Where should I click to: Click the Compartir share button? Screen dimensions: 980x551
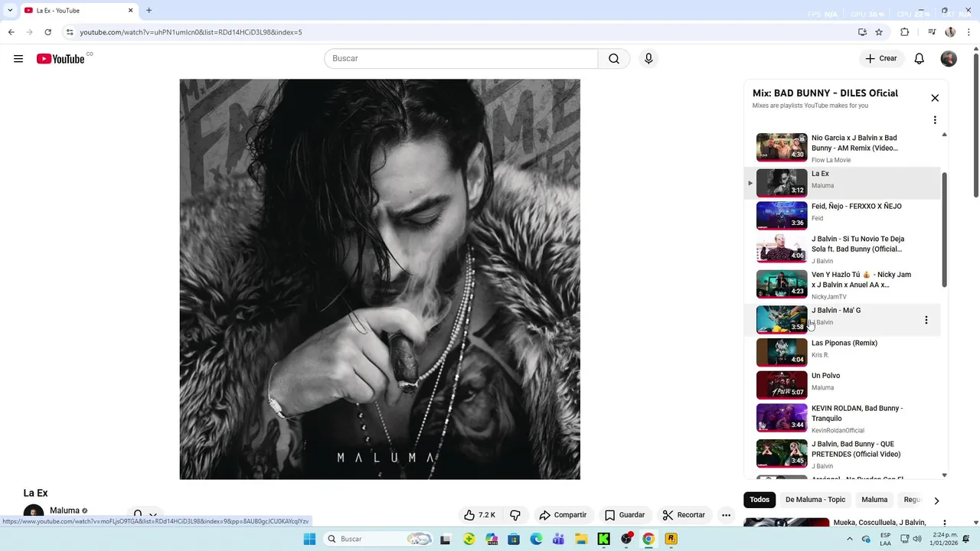point(563,515)
